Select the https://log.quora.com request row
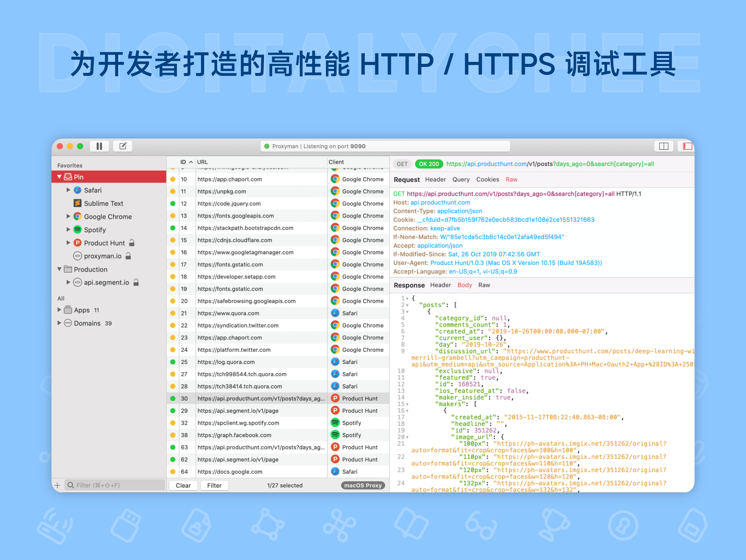The width and height of the screenshot is (746, 560). [278, 362]
